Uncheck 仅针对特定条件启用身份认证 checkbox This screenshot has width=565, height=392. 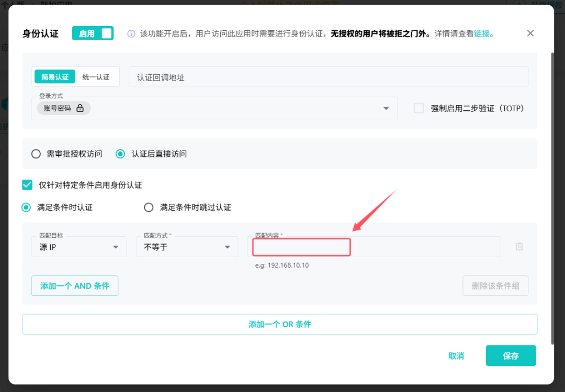pyautogui.click(x=27, y=185)
